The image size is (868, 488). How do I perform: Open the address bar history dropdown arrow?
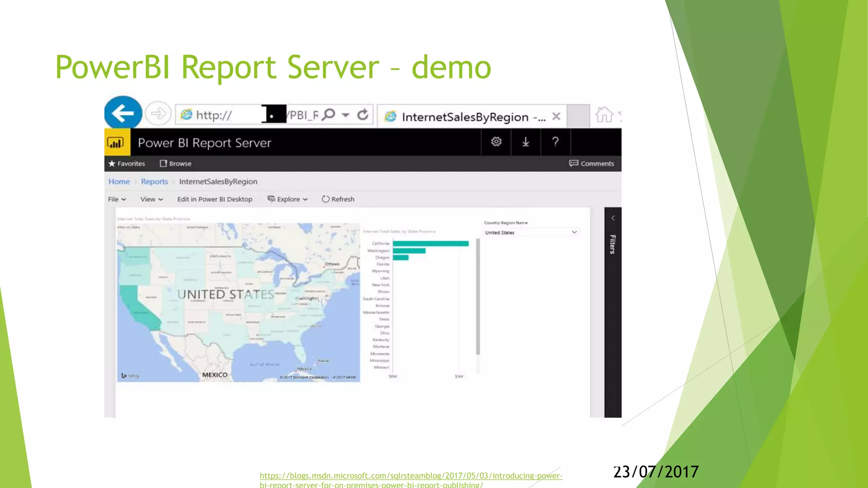pyautogui.click(x=346, y=115)
